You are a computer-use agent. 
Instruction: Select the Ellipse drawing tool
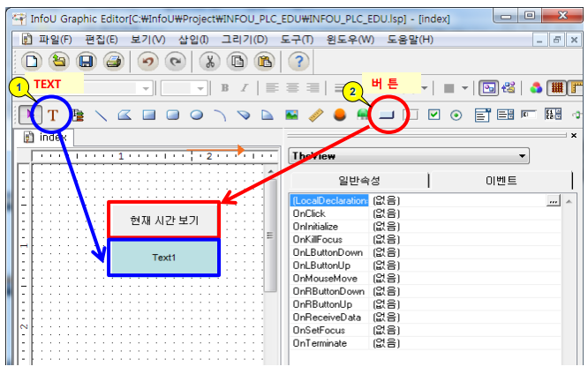pyautogui.click(x=197, y=115)
